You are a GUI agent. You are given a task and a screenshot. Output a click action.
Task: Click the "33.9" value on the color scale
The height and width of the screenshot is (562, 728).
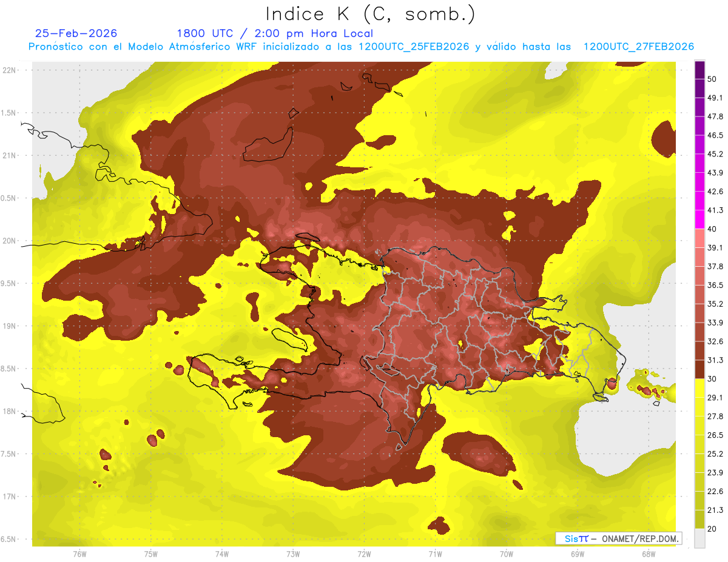click(x=715, y=322)
